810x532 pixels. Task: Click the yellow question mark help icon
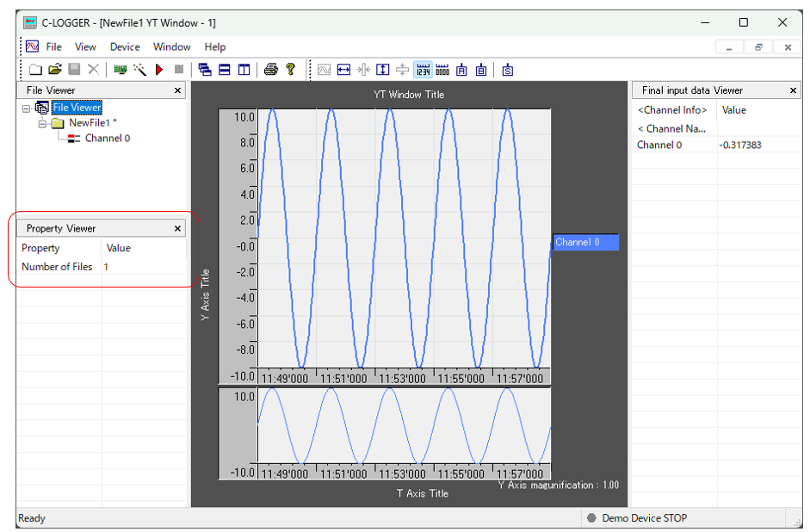click(x=291, y=70)
